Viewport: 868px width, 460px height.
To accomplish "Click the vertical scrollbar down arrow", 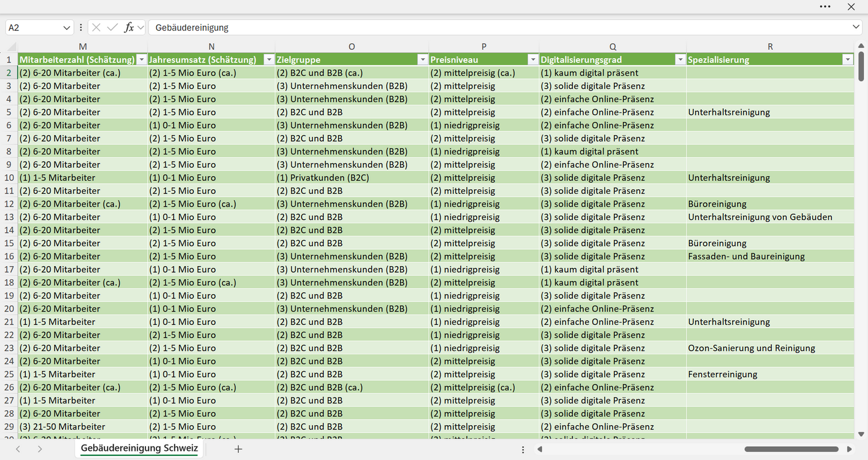I will coord(861,434).
